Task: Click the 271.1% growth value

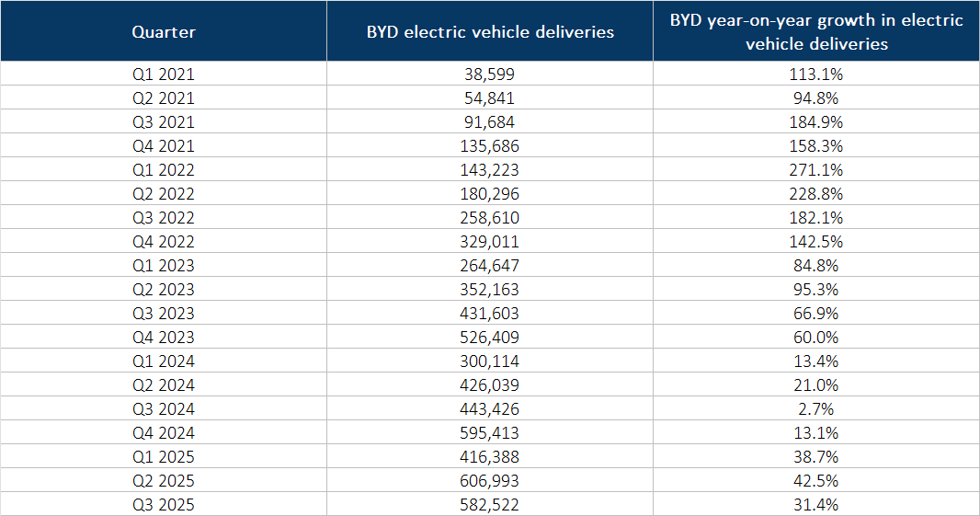Action: pyautogui.click(x=816, y=169)
